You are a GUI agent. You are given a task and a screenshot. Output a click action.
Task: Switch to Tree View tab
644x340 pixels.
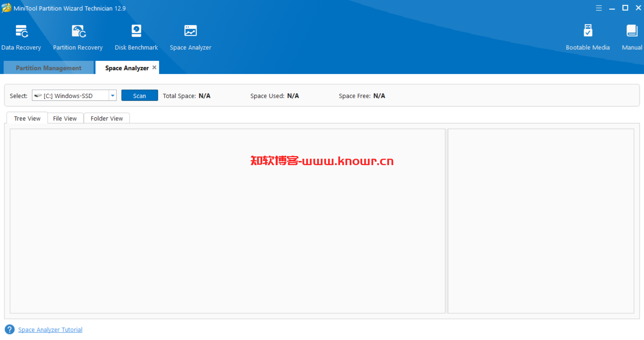tap(27, 118)
